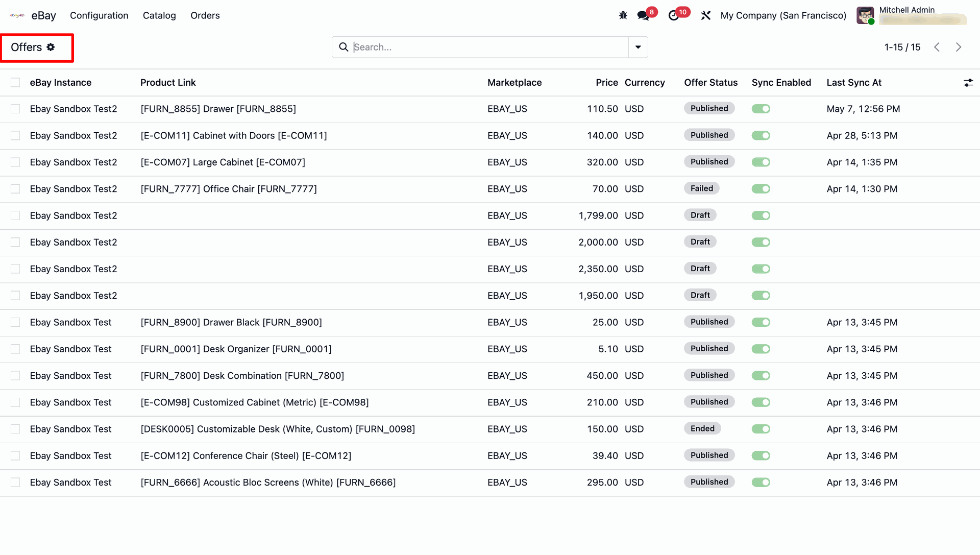
Task: Click the Ended status badge
Action: 702,428
